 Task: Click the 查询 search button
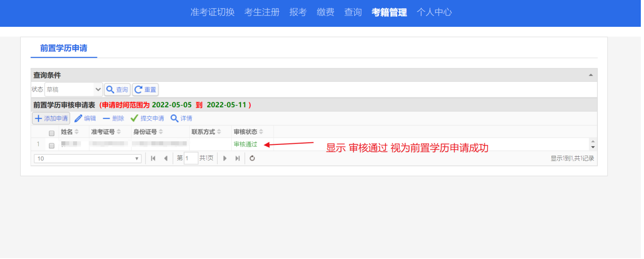click(x=117, y=90)
